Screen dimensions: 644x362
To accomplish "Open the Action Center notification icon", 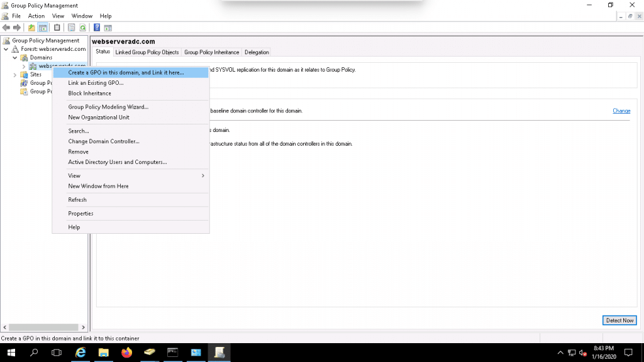I will tap(628, 353).
